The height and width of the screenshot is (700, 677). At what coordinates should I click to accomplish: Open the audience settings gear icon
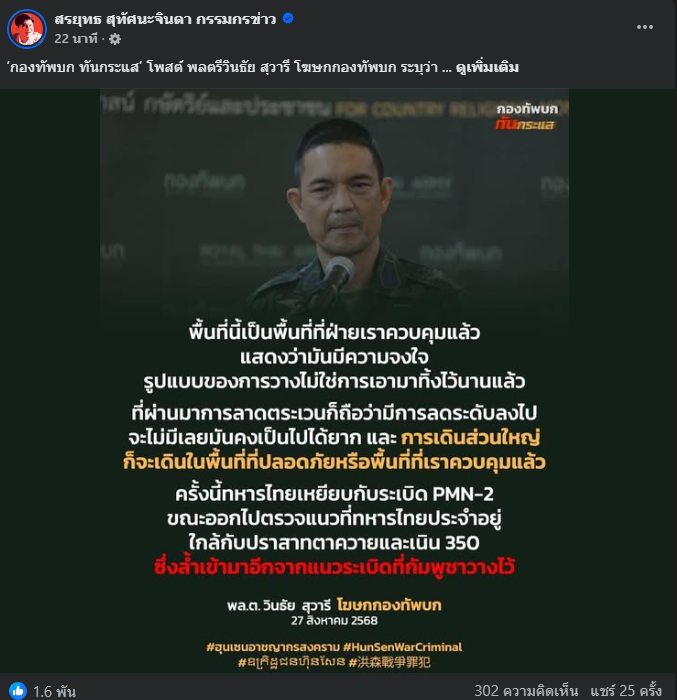(x=115, y=39)
